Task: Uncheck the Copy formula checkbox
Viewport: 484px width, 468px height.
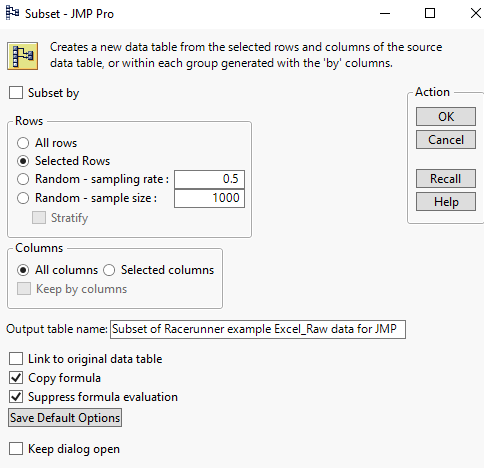Action: tap(16, 378)
